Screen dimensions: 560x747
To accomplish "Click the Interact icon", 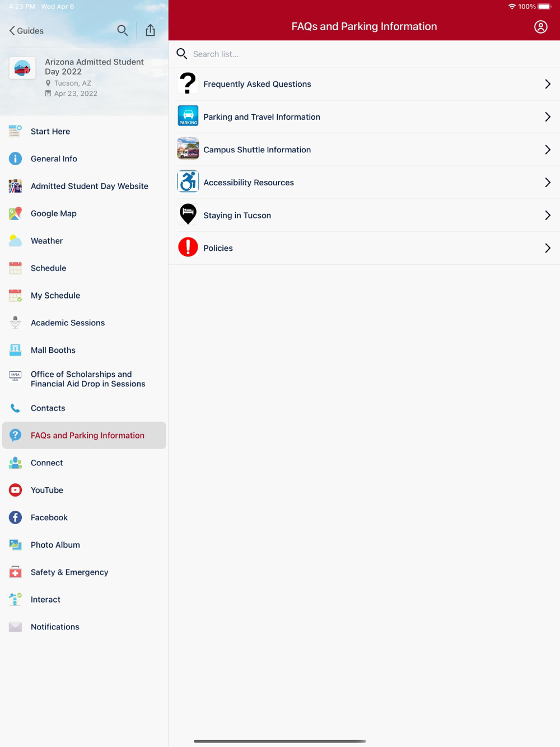I will coord(15,599).
